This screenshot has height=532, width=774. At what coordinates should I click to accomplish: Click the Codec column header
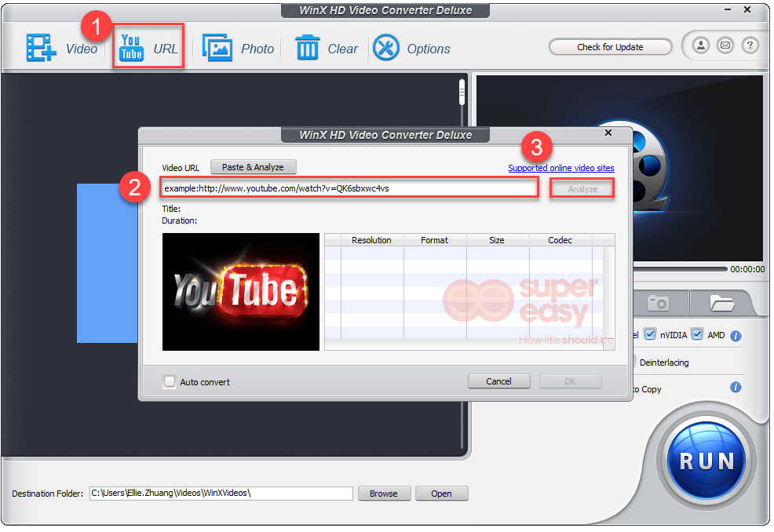(560, 240)
